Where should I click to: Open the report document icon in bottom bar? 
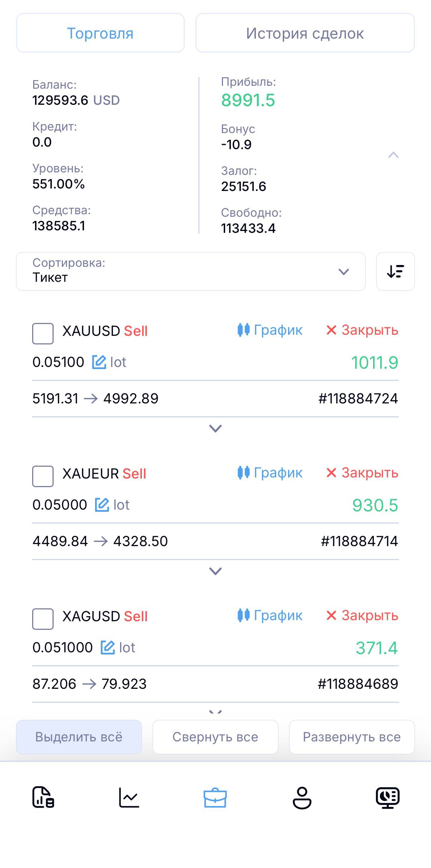coord(43,798)
